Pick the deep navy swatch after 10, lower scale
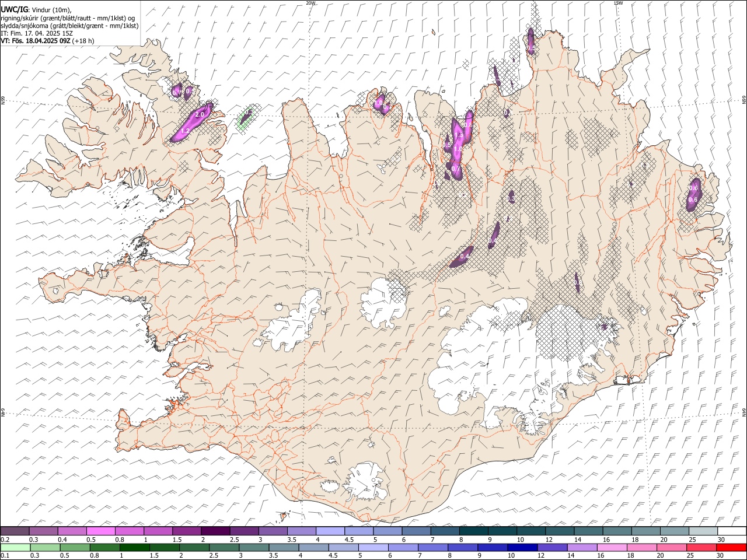Screen dimensions: 747x560 pos(522,547)
